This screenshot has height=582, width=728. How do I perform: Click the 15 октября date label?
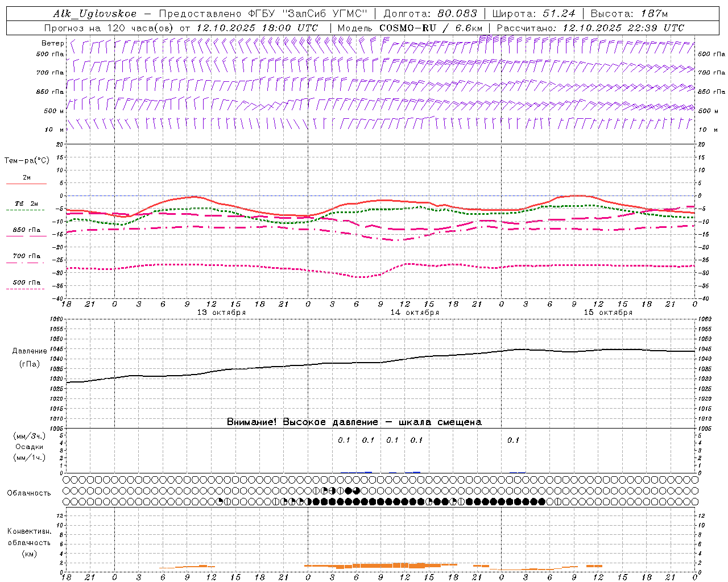(608, 313)
